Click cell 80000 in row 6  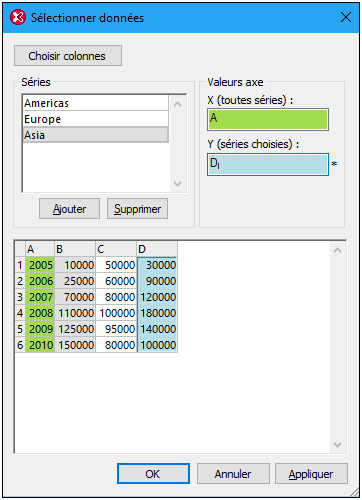pyautogui.click(x=116, y=345)
